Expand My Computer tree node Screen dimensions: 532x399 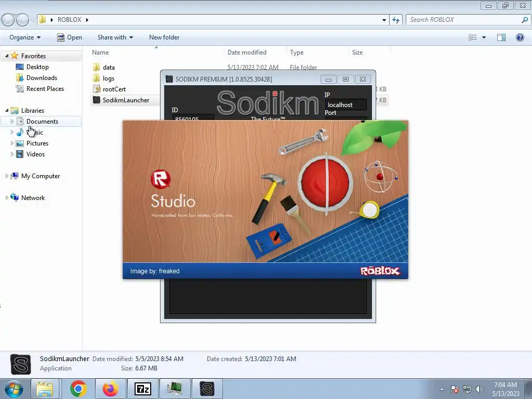pos(7,176)
